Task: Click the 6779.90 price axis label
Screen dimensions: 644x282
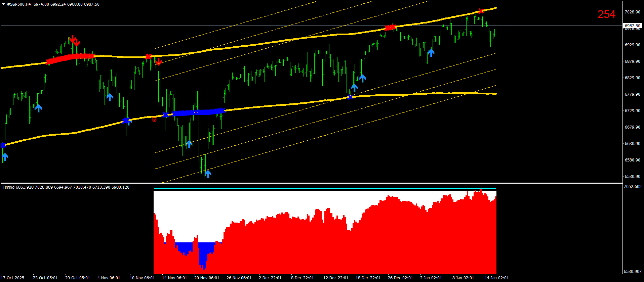Action: tap(632, 94)
